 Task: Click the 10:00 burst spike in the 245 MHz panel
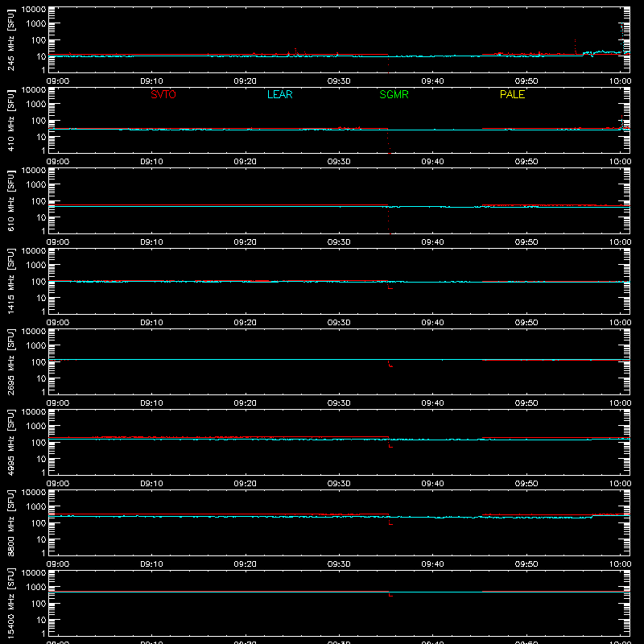pyautogui.click(x=622, y=38)
